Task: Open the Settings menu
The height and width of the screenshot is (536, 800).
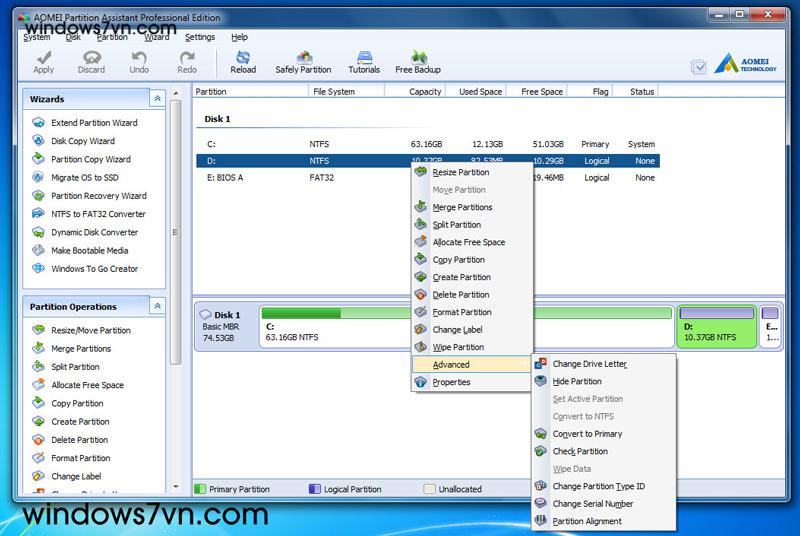Action: click(x=199, y=37)
